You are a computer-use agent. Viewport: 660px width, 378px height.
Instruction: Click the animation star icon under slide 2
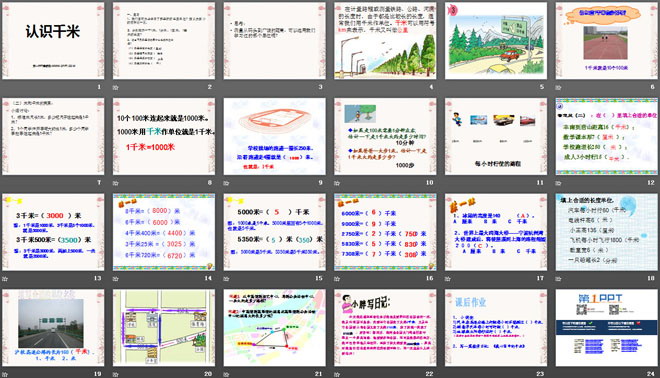click(x=115, y=88)
